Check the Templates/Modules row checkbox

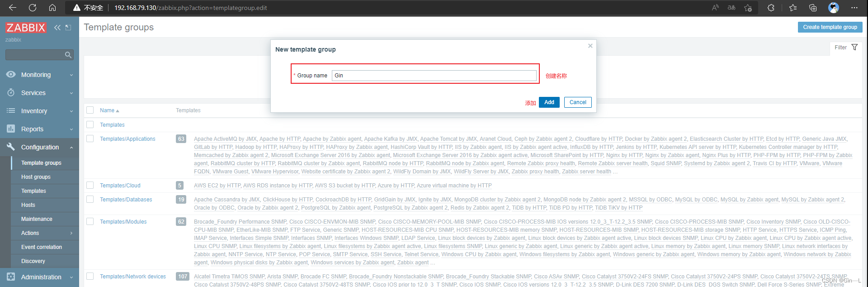pos(90,221)
